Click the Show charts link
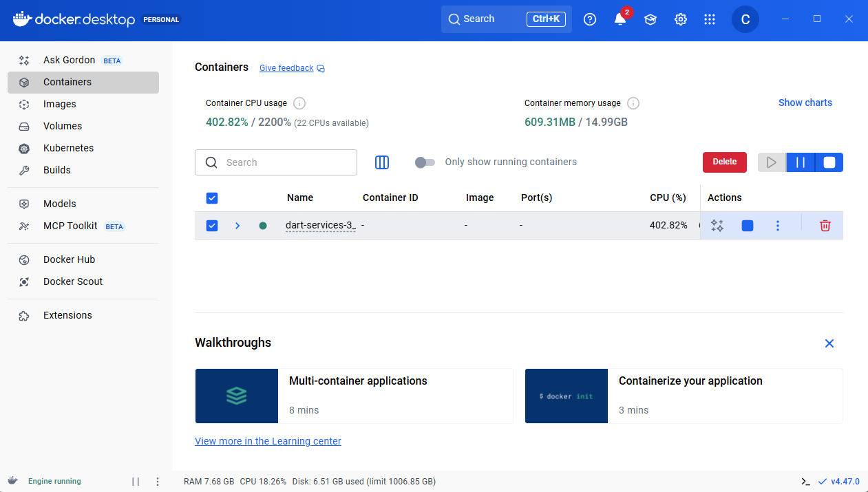 (x=805, y=103)
